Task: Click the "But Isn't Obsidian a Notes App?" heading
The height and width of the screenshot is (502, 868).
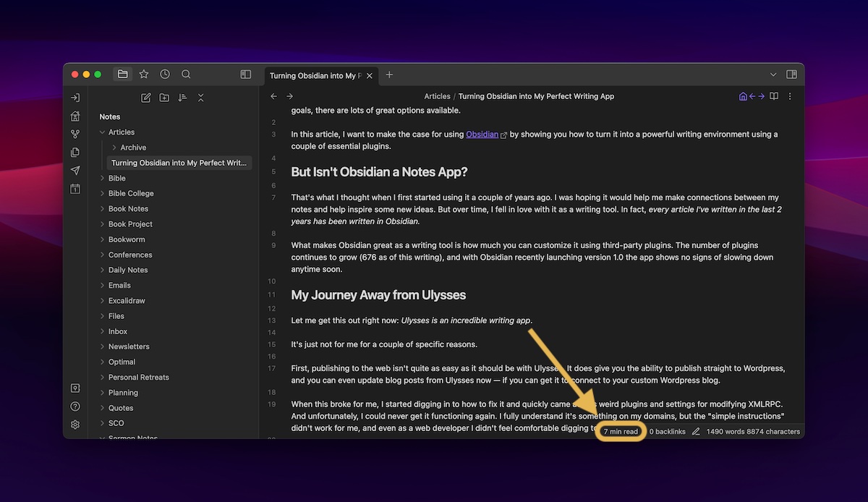Action: click(x=379, y=172)
